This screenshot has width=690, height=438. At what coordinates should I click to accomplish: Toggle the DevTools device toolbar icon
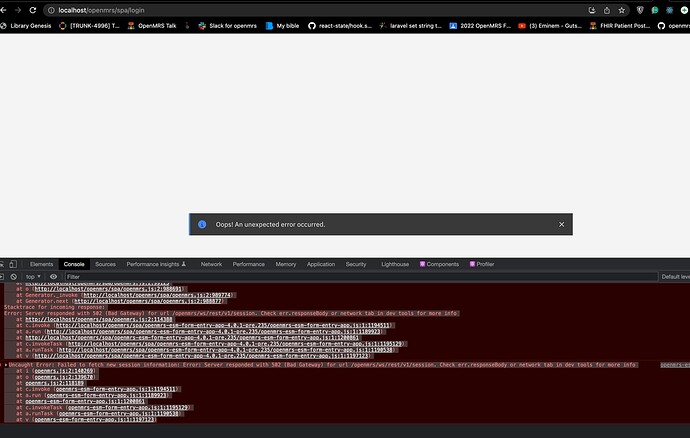(13, 264)
